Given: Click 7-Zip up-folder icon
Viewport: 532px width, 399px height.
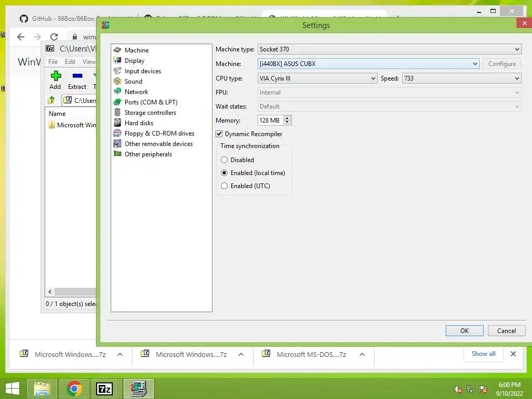Looking at the screenshot, I should tap(51, 100).
